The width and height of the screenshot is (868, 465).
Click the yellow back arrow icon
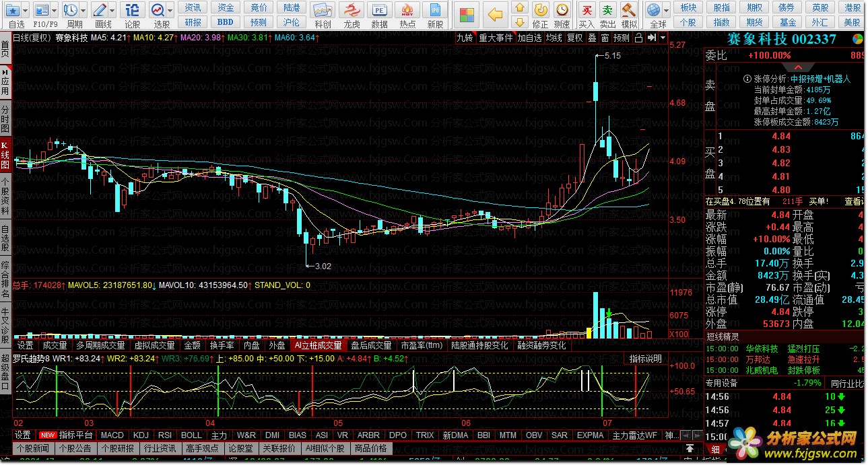click(x=496, y=14)
